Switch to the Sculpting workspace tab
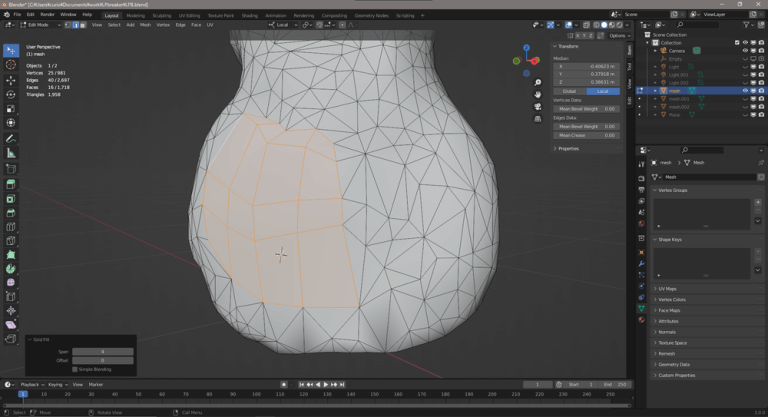This screenshot has height=417, width=768. tap(162, 16)
